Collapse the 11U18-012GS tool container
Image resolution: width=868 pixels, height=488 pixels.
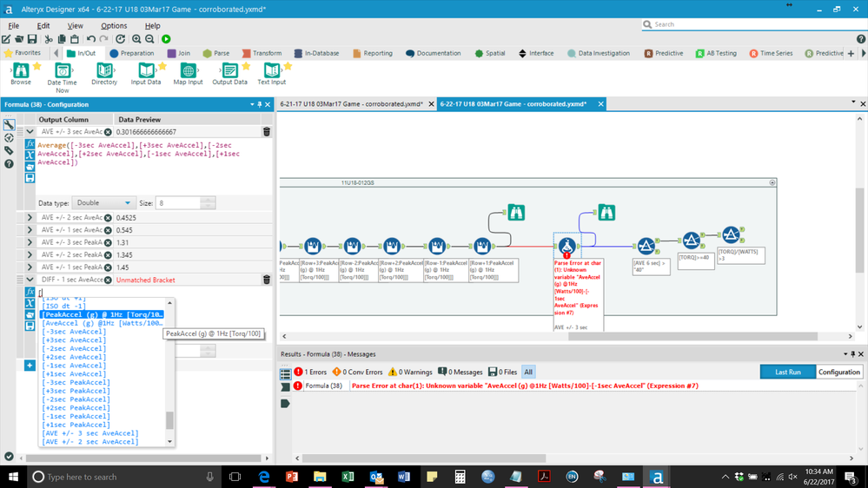point(772,182)
